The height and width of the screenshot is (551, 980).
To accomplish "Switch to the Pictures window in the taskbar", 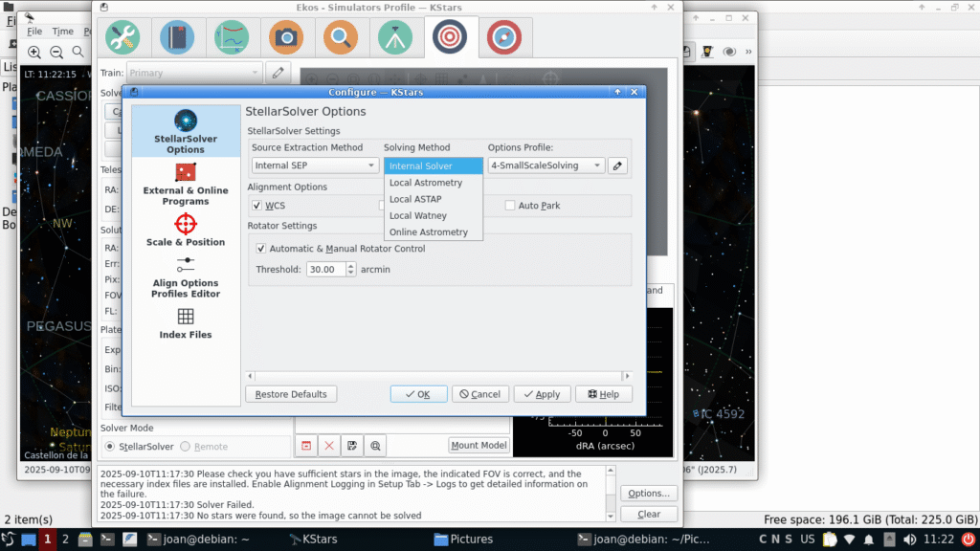I will click(464, 540).
